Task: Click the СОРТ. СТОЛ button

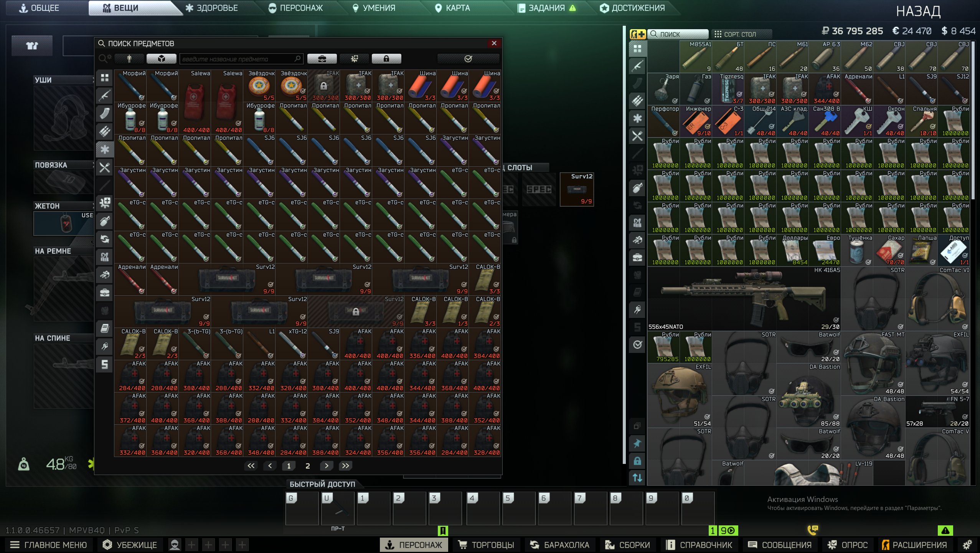Action: 741,34
